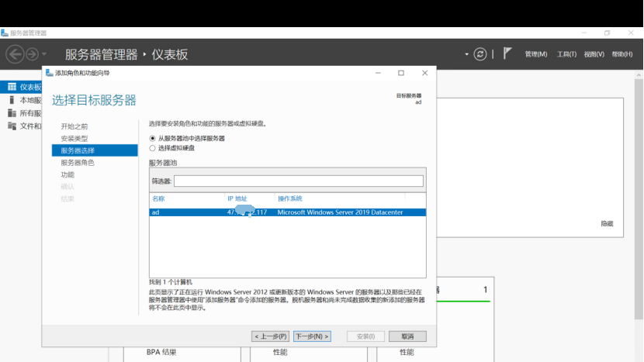Click the local server icon in sidebar
Image resolution: width=644 pixels, height=362 pixels.
(x=12, y=100)
